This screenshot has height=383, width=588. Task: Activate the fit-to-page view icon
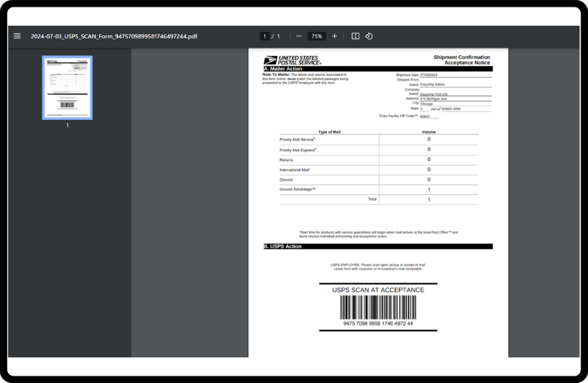click(x=354, y=36)
